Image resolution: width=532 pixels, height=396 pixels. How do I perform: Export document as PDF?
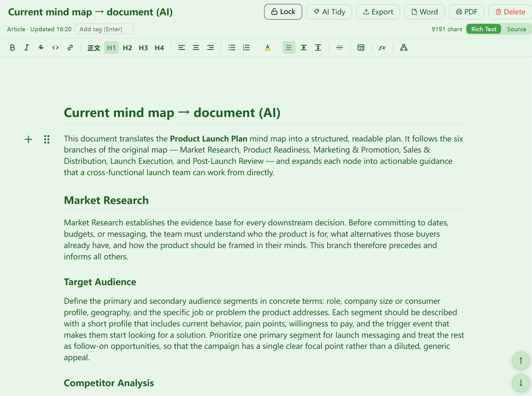tap(466, 12)
